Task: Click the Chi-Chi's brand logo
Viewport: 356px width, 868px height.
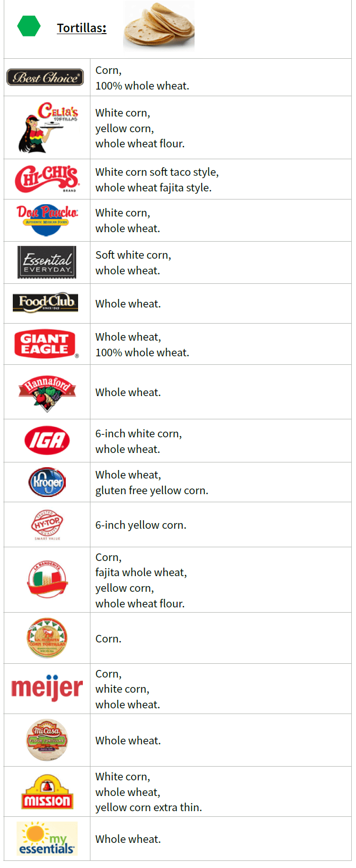Action: [x=46, y=179]
